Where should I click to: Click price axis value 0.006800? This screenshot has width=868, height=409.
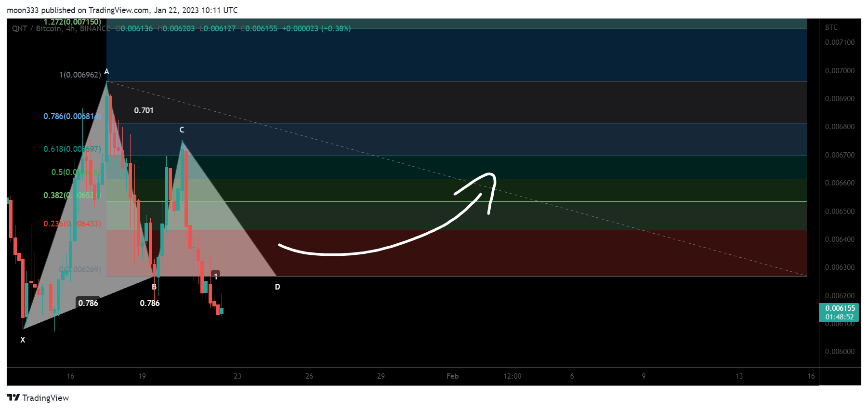pos(840,127)
